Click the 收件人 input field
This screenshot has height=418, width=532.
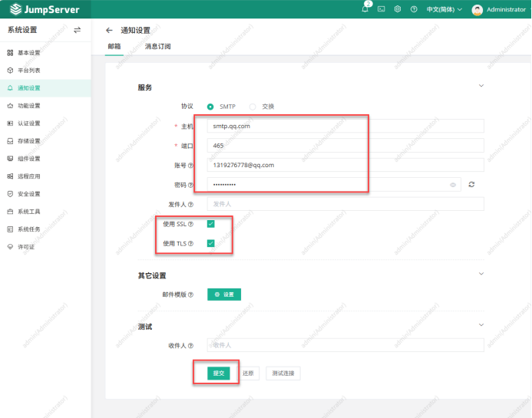click(x=345, y=345)
